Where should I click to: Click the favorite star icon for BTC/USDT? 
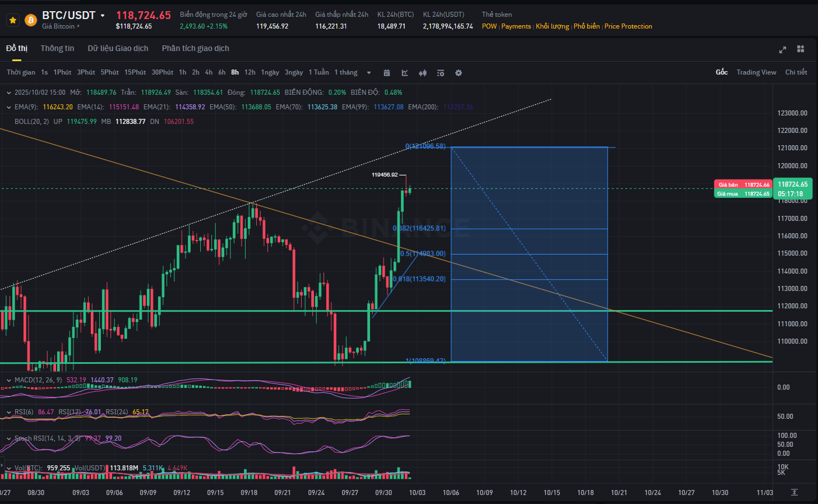coord(13,21)
